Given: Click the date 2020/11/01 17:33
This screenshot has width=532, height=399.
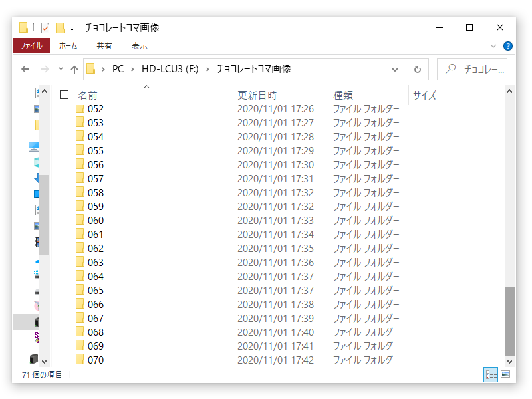Looking at the screenshot, I should 275,221.
